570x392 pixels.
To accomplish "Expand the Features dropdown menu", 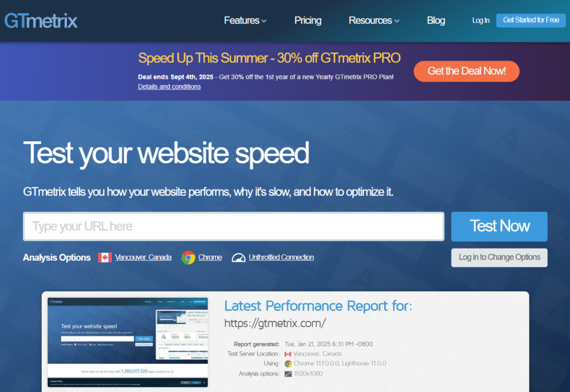I will (245, 21).
